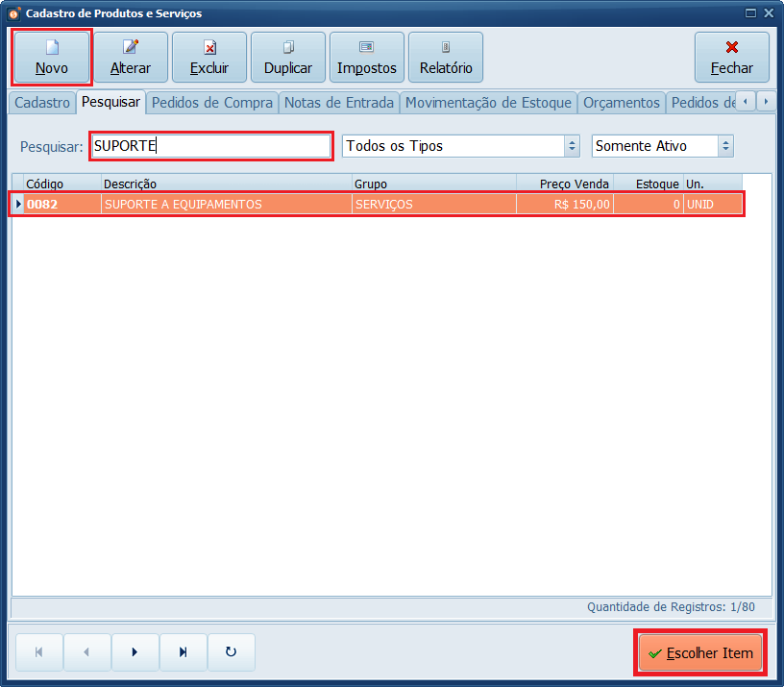Viewport: 784px width, 687px height.
Task: Go to previous record arrow
Action: point(86,651)
